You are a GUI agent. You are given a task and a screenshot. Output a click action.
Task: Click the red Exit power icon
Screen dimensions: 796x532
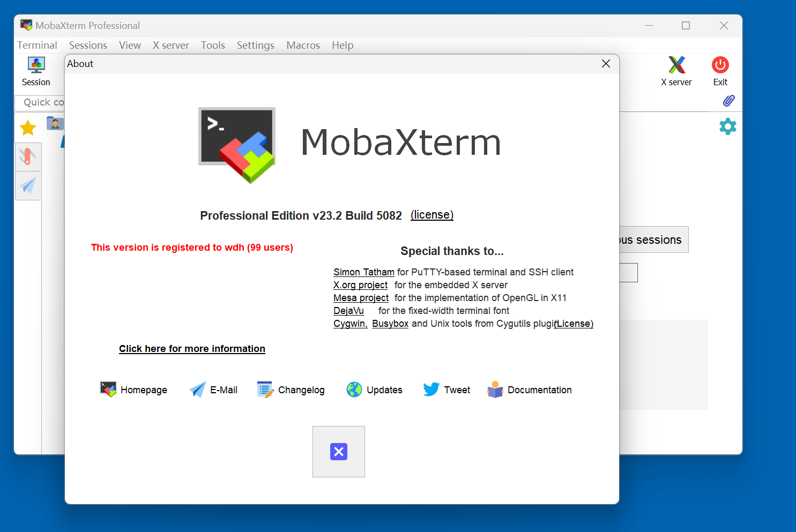[720, 71]
